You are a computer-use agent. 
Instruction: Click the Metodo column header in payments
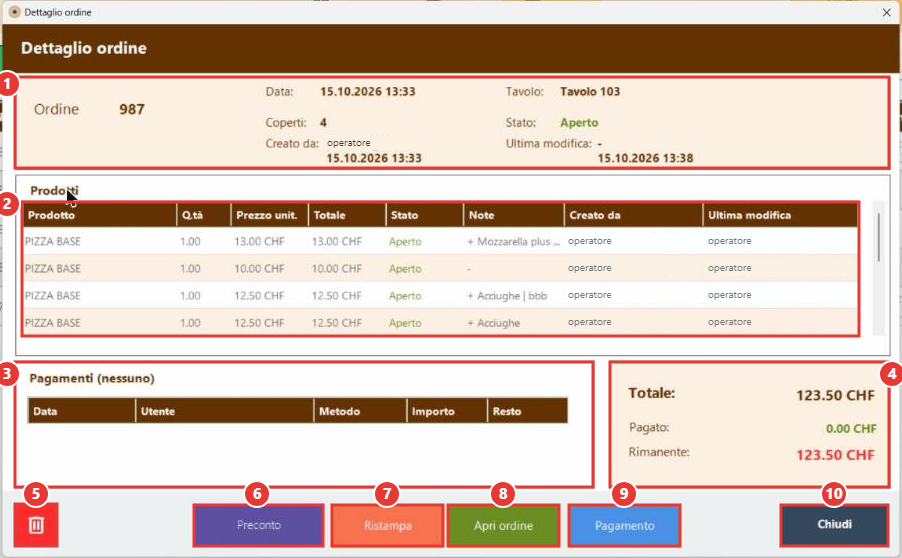[x=360, y=411]
